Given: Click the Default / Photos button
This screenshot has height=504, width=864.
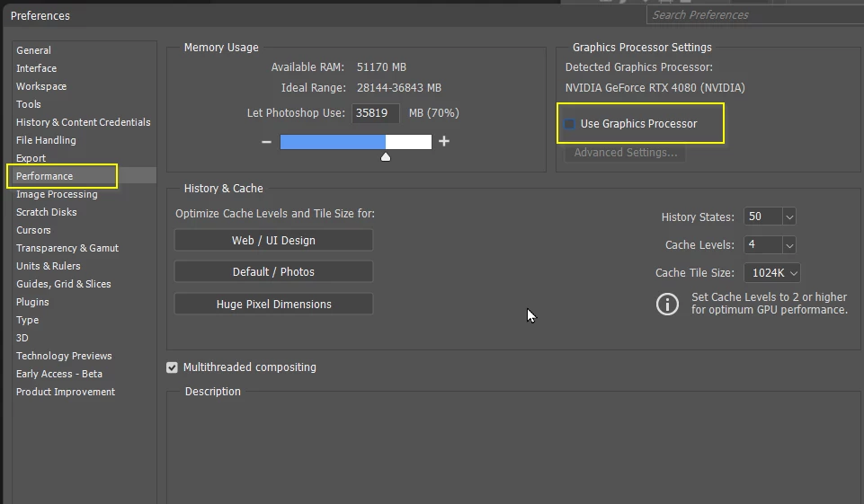Looking at the screenshot, I should click(x=274, y=272).
